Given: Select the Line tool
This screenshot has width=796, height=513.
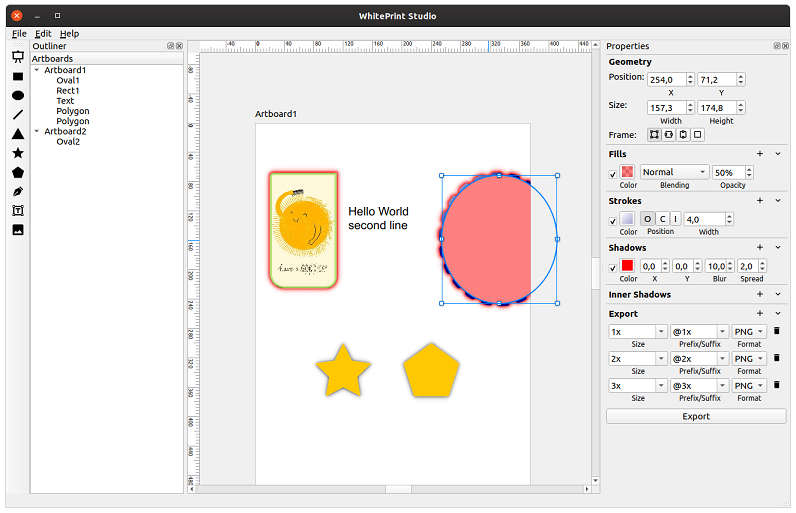Looking at the screenshot, I should [x=18, y=115].
